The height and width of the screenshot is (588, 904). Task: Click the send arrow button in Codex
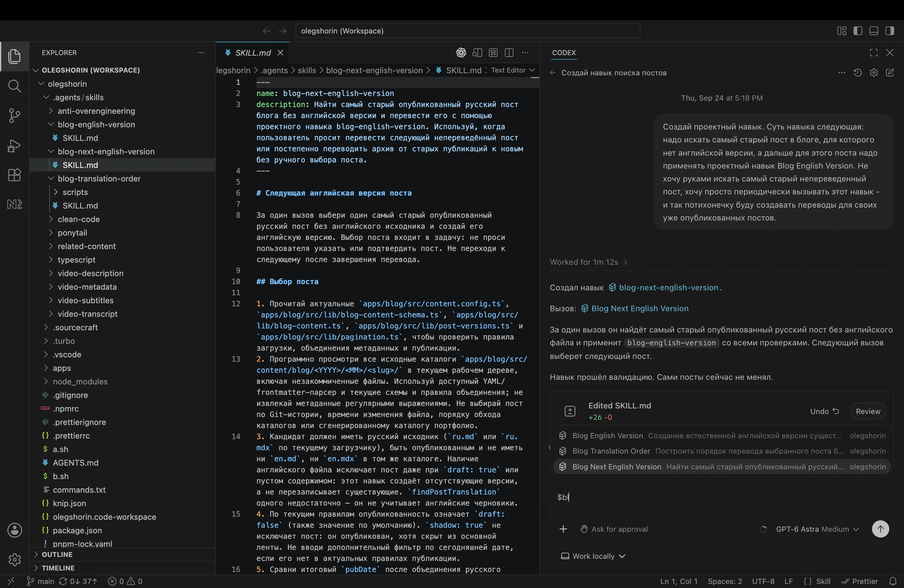coord(880,529)
